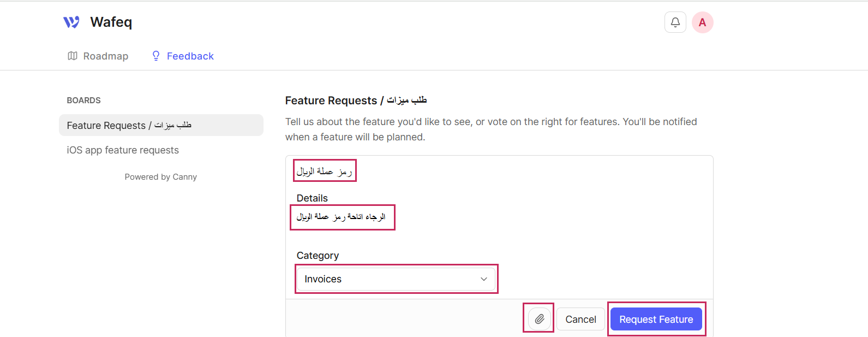
Task: Attach a file using the paperclip icon
Action: click(x=538, y=318)
